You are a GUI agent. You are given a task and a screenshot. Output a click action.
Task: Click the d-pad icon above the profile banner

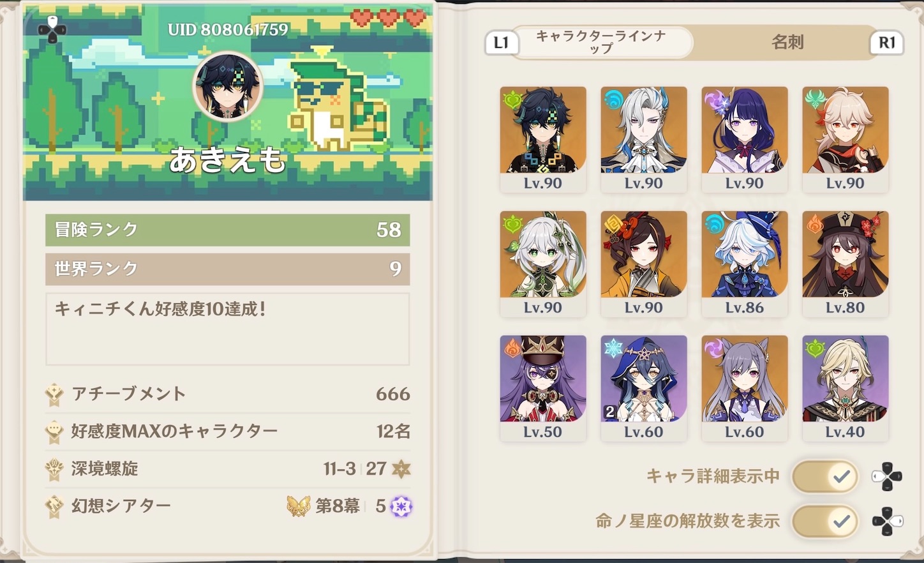click(52, 29)
